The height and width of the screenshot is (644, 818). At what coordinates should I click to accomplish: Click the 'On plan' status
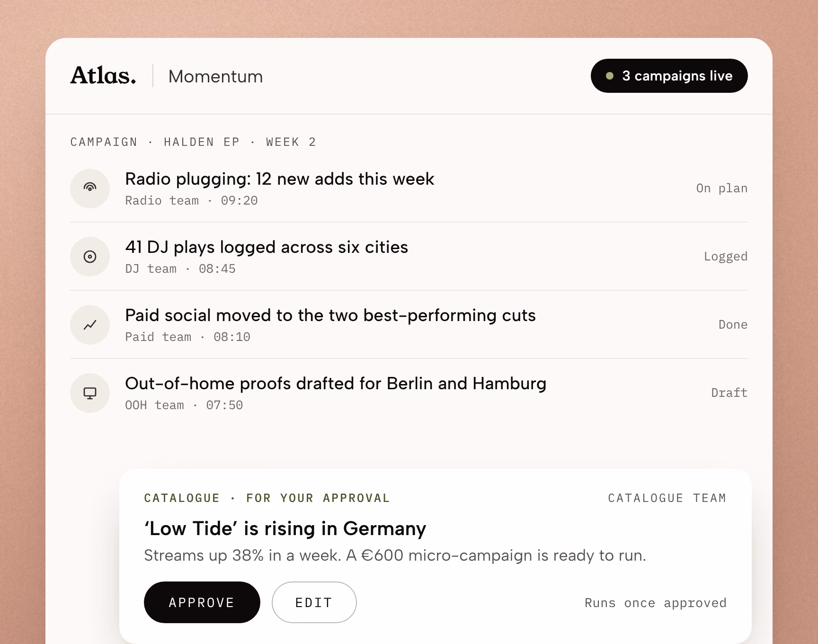[x=721, y=188]
